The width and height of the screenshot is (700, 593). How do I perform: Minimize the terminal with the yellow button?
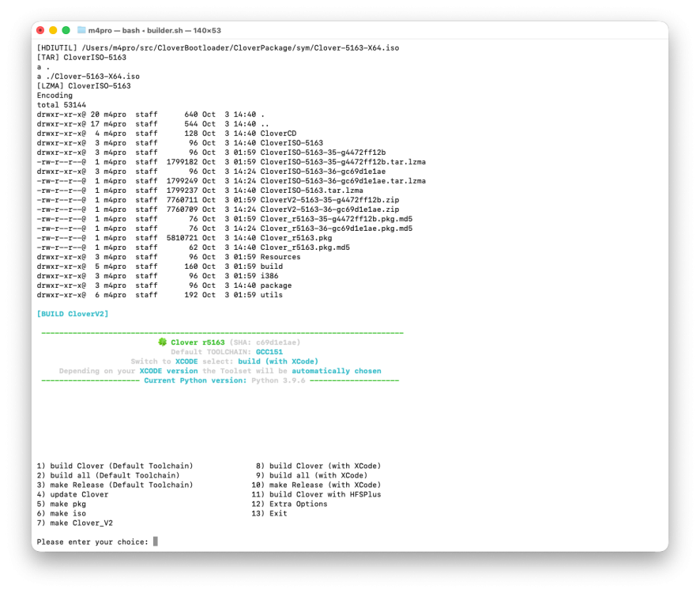[53, 30]
